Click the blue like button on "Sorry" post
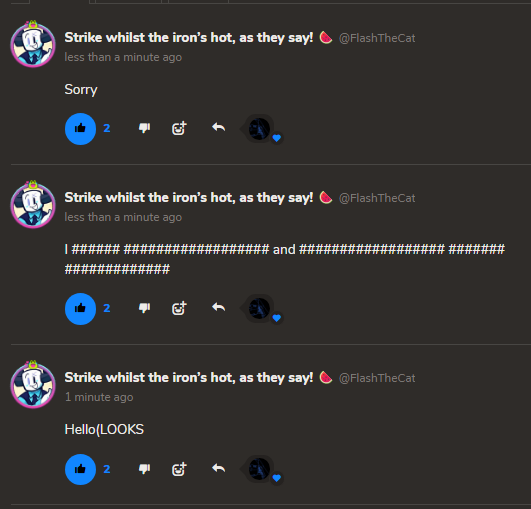531x509 pixels. point(80,129)
